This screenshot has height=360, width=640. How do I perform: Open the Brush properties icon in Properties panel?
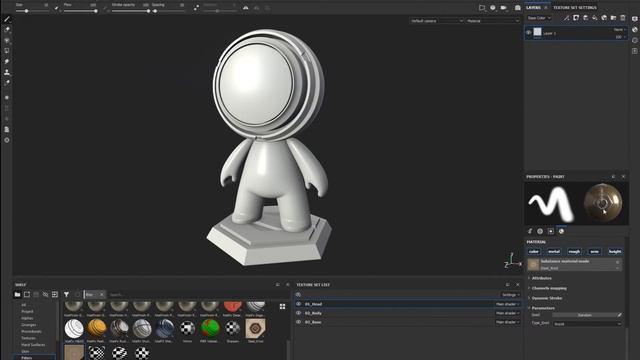tap(530, 231)
